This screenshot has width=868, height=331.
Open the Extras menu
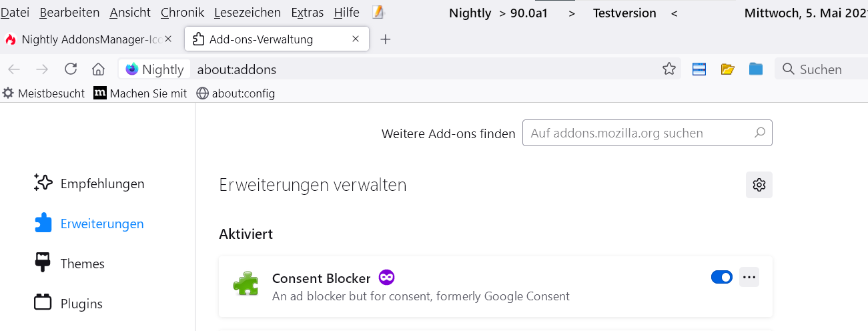(308, 13)
